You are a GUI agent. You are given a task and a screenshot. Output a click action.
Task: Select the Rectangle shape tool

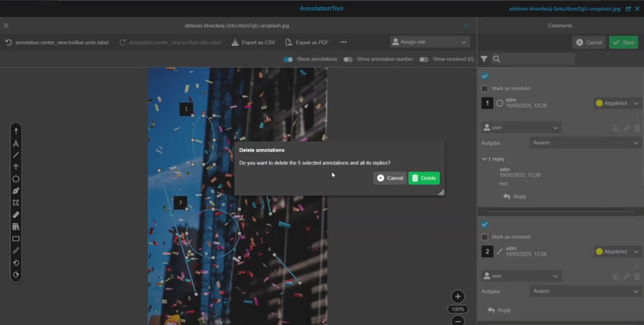16,239
